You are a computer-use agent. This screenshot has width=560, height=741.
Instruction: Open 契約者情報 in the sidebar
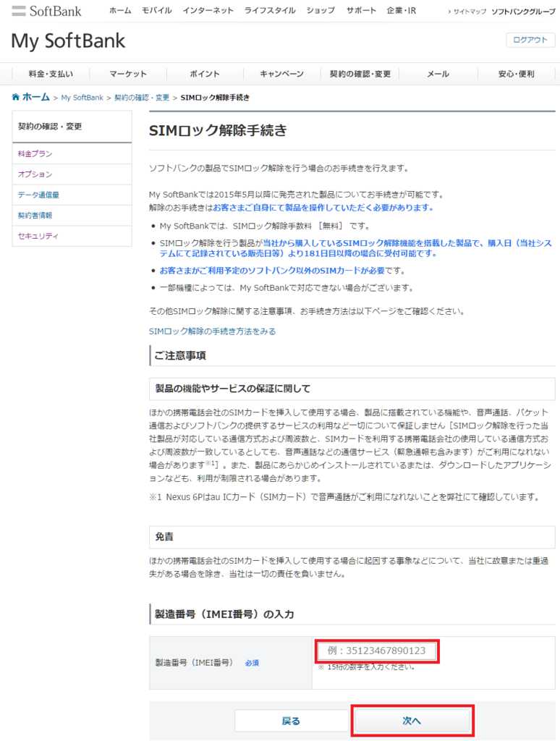(x=72, y=216)
